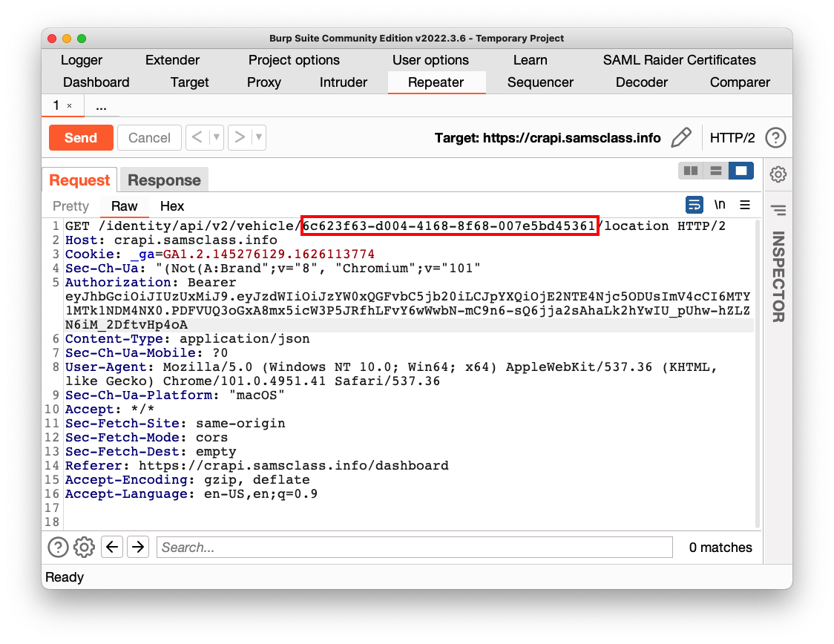Open the Extender tab
This screenshot has height=644, width=834.
tap(172, 60)
